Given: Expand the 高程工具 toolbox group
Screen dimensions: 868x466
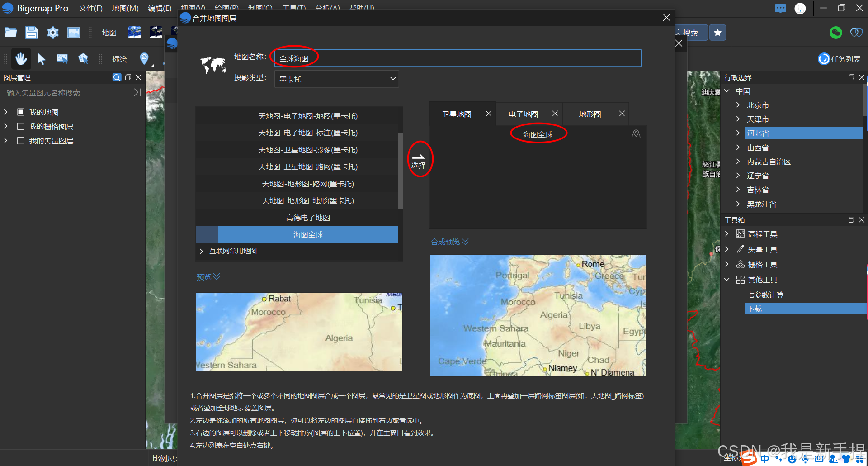Looking at the screenshot, I should (x=727, y=234).
